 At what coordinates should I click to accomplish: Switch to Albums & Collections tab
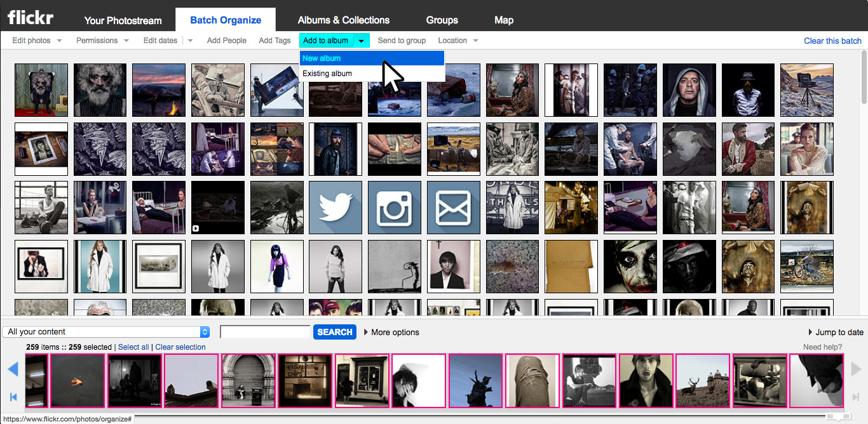[344, 20]
